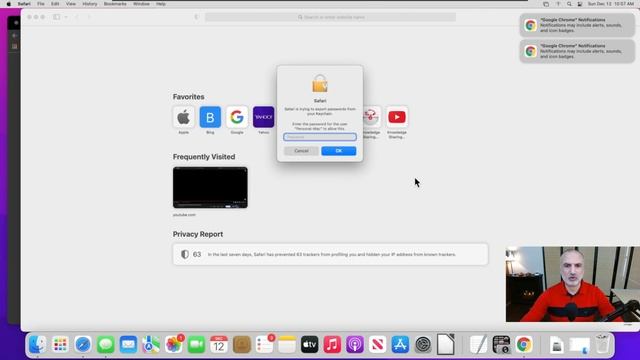The width and height of the screenshot is (640, 360).
Task: Expand the sidebar tab group dropdown arrow
Action: coord(66,17)
